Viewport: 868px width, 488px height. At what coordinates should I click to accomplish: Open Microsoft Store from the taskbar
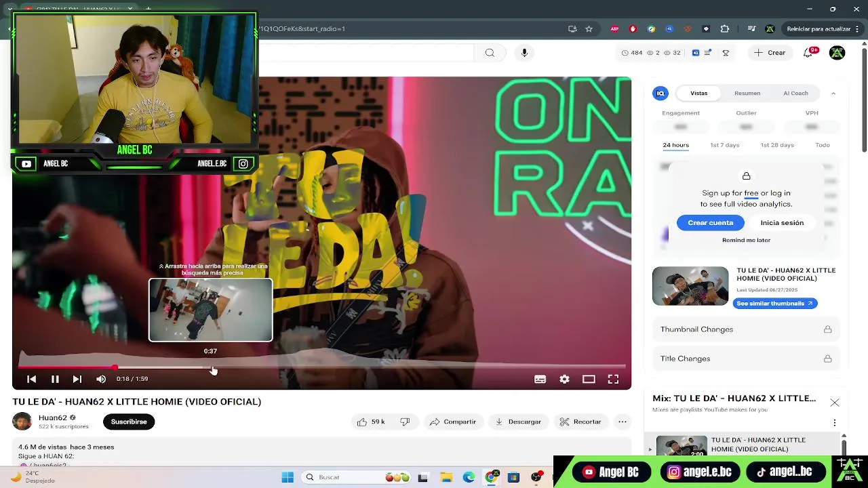pos(513,477)
